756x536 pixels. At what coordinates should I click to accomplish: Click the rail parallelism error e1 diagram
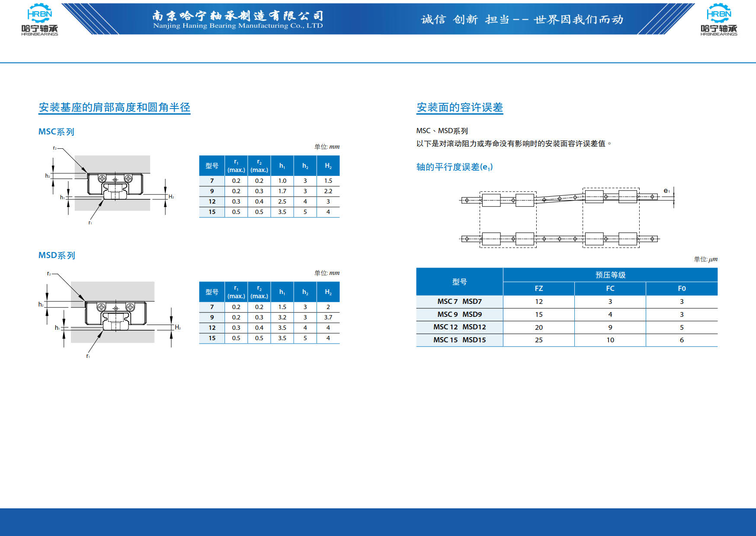(x=567, y=217)
